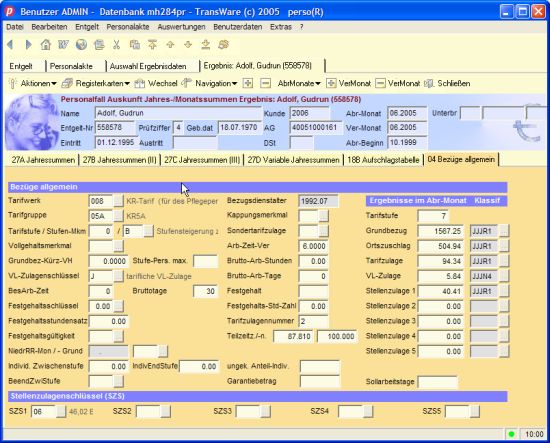Viewport: 550px width, 443px height.
Task: Click the blue forward arrow icon
Action: point(28,45)
